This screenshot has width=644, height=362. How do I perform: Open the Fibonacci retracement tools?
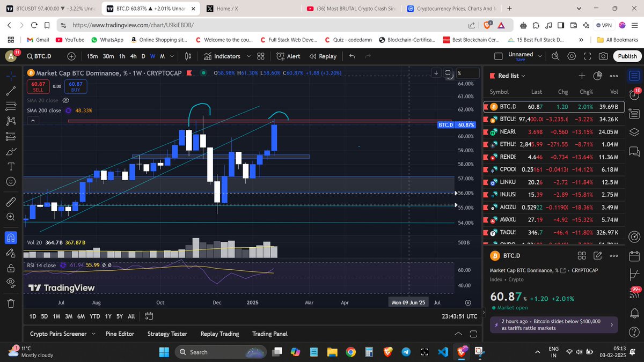[x=11, y=106]
